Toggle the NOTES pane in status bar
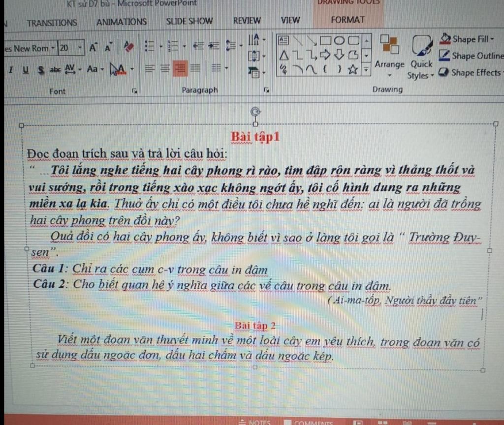The width and height of the screenshot is (504, 425). pos(254,422)
